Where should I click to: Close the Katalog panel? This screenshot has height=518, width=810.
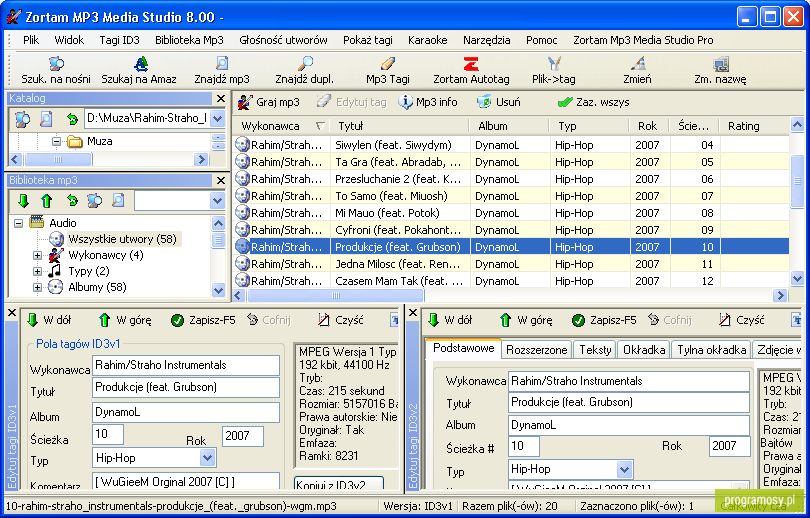221,98
